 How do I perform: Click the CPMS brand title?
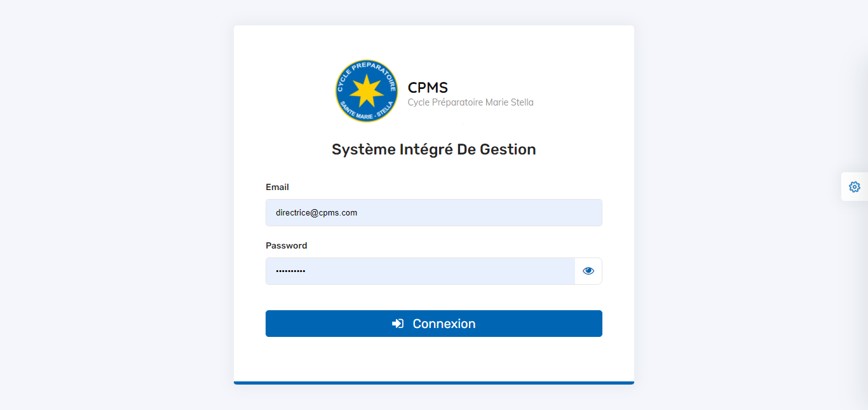pyautogui.click(x=428, y=88)
